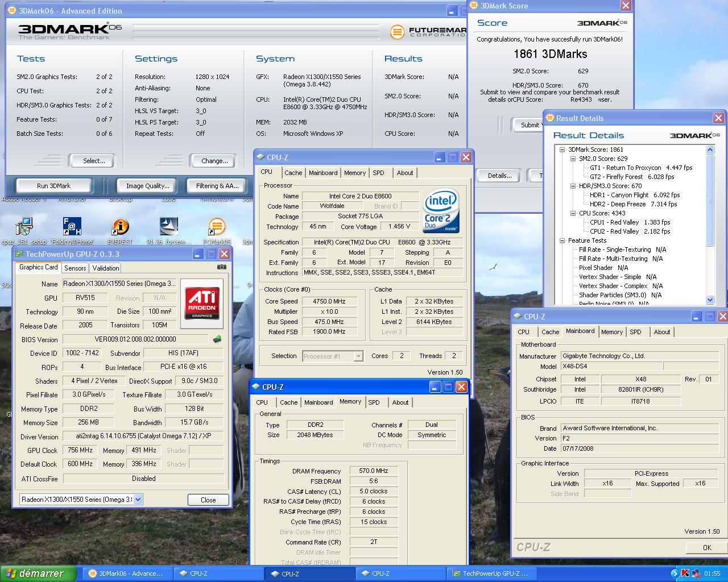Select HDR2 - Deep Freeze result
Image resolution: width=728 pixels, height=582 pixels.
click(x=634, y=204)
